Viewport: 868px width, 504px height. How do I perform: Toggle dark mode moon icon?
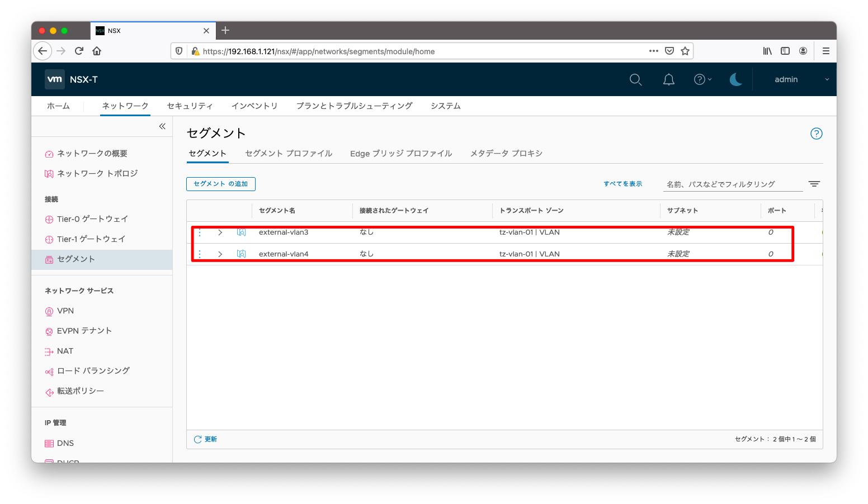pyautogui.click(x=735, y=79)
